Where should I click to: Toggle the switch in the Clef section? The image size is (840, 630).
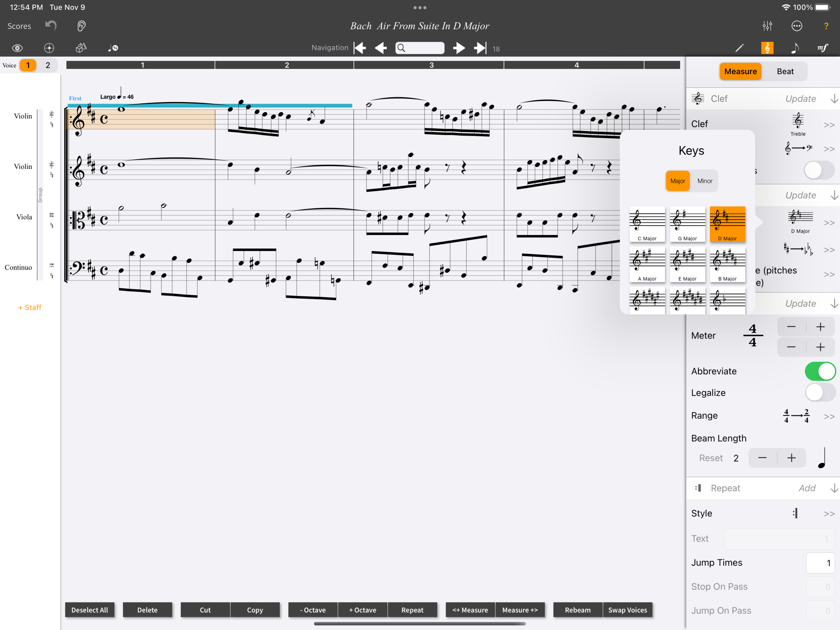pyautogui.click(x=819, y=170)
